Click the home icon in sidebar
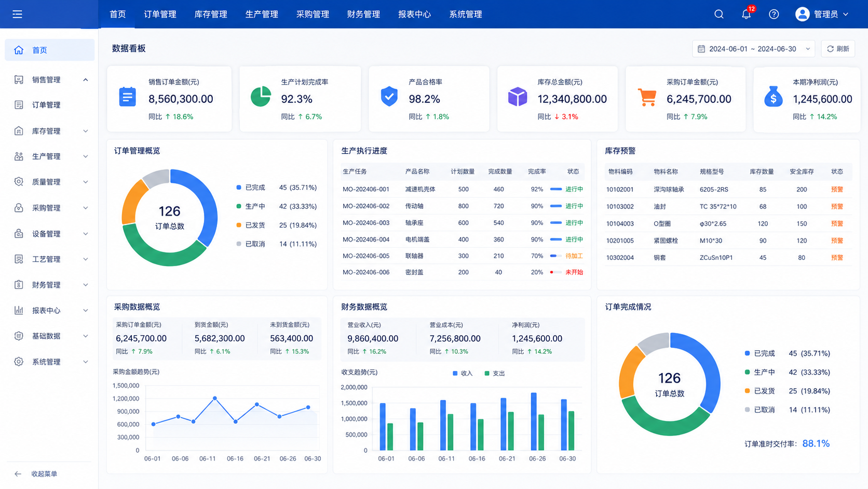This screenshot has width=868, height=489. pyautogui.click(x=19, y=50)
